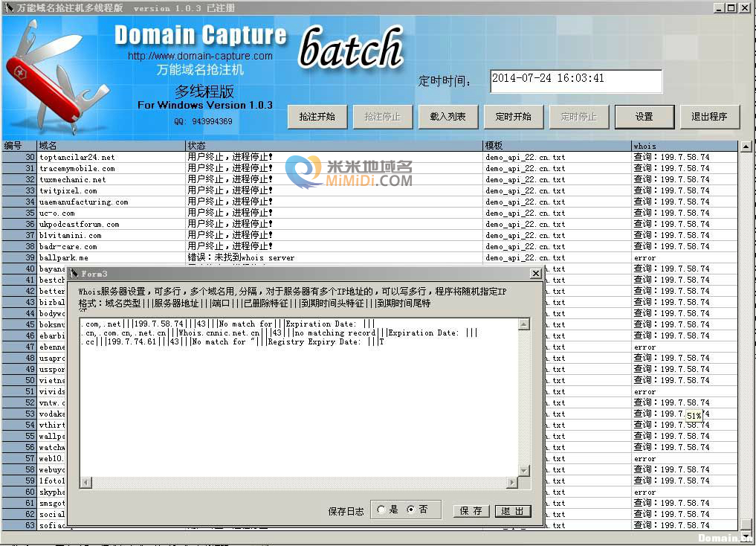Image resolution: width=756 pixels, height=546 pixels.
Task: Click the 定时开始 button
Action: pos(514,117)
